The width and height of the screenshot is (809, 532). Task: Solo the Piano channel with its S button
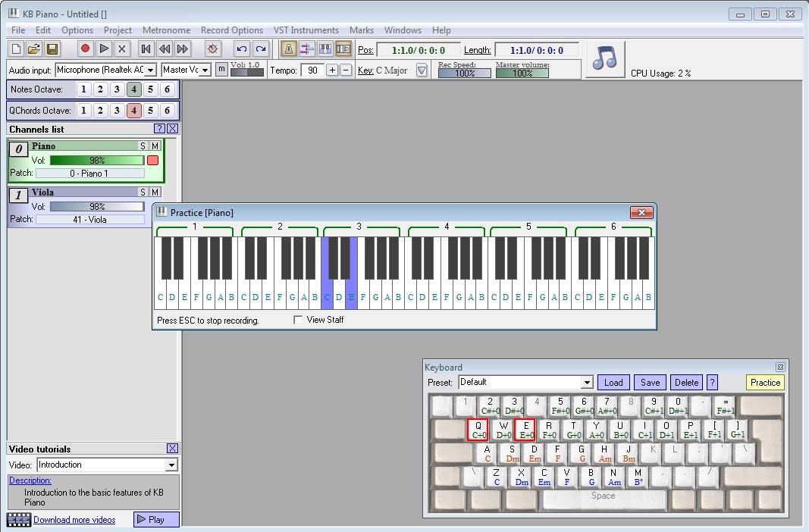coord(143,146)
